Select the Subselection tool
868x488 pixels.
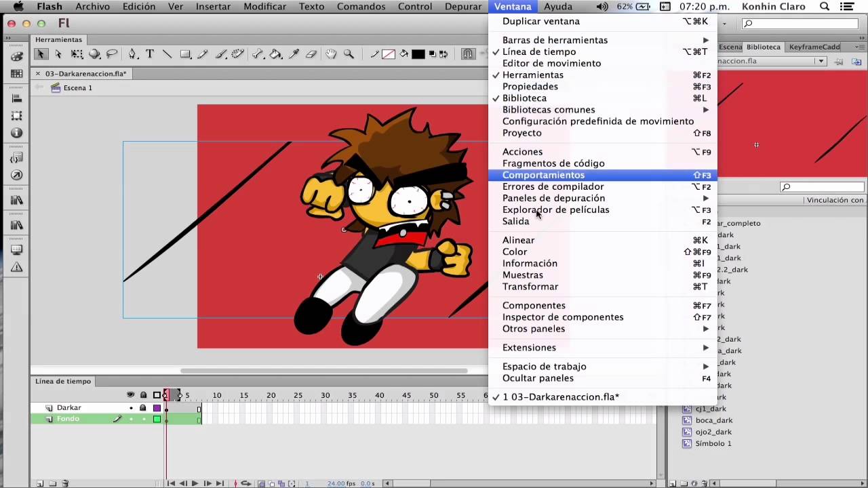(58, 54)
